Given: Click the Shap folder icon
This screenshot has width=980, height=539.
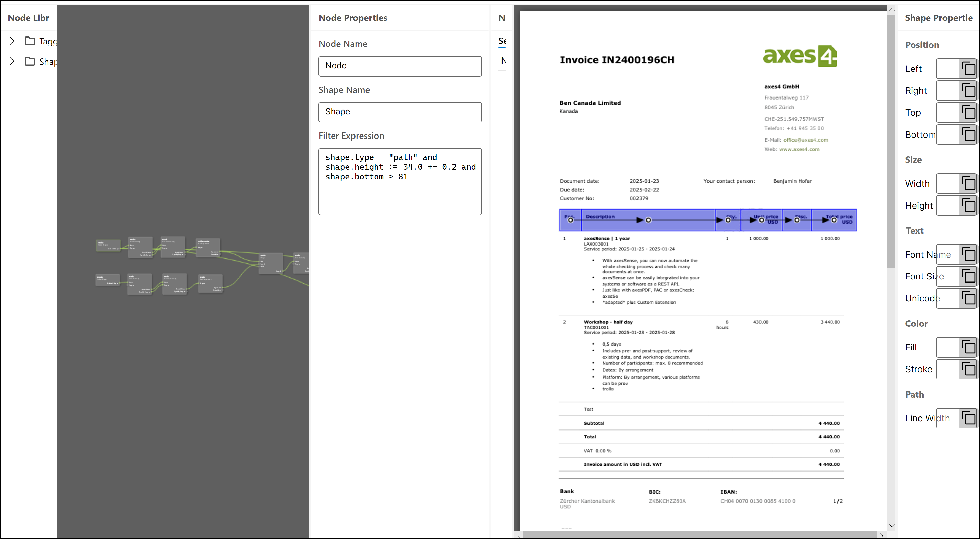Looking at the screenshot, I should click(x=30, y=62).
